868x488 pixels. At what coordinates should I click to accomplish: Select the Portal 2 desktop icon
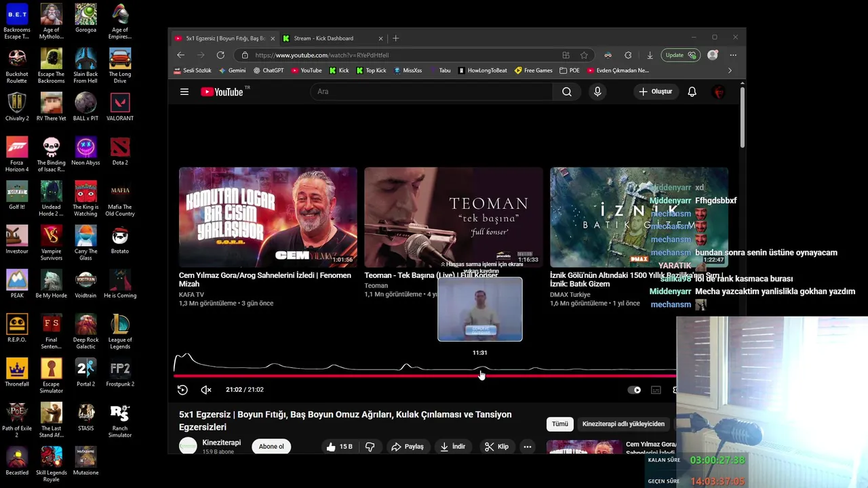[85, 373]
